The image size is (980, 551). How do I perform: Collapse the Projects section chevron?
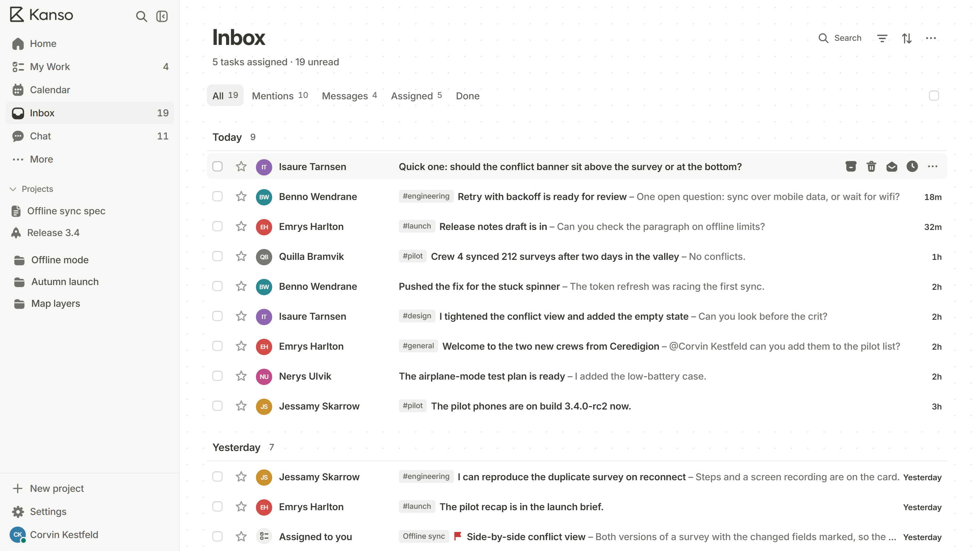13,189
